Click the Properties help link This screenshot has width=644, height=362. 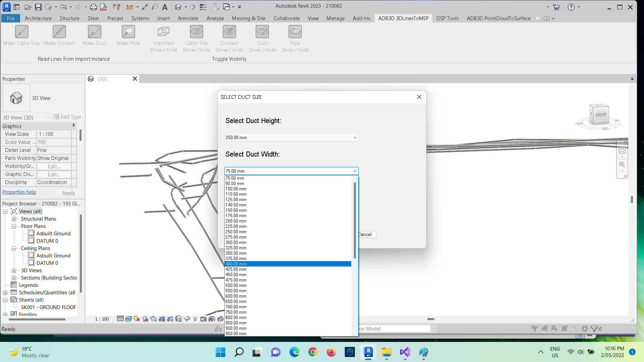(x=19, y=192)
